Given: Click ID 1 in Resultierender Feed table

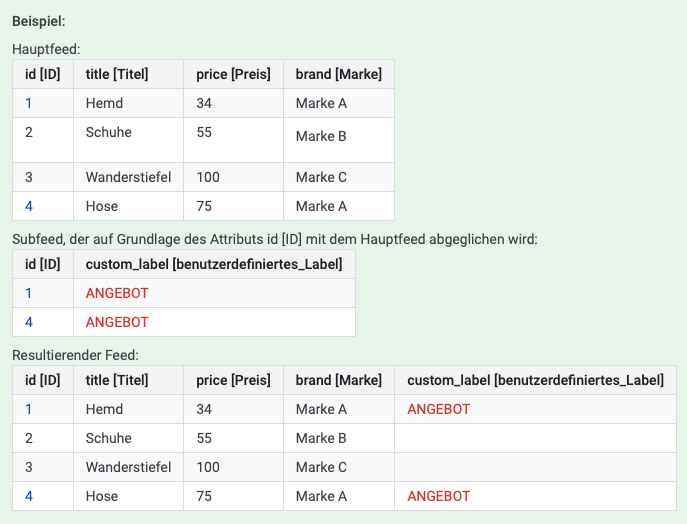Looking at the screenshot, I should tap(28, 409).
